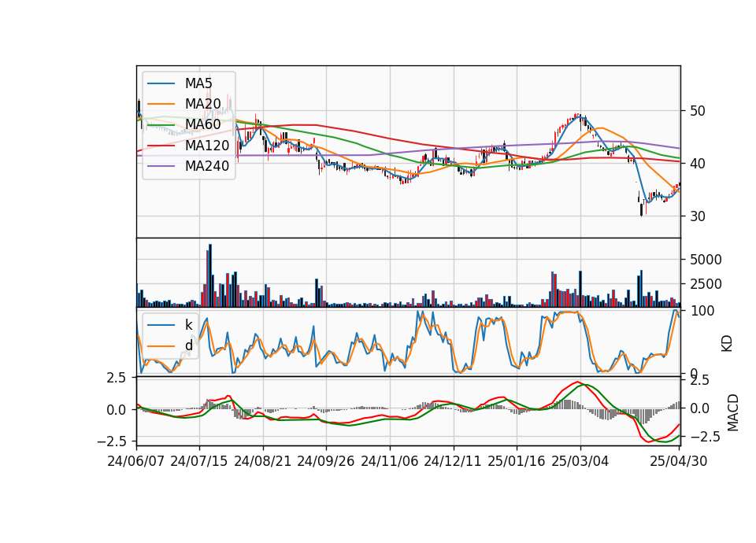Click the MA120 legend label

[x=207, y=145]
